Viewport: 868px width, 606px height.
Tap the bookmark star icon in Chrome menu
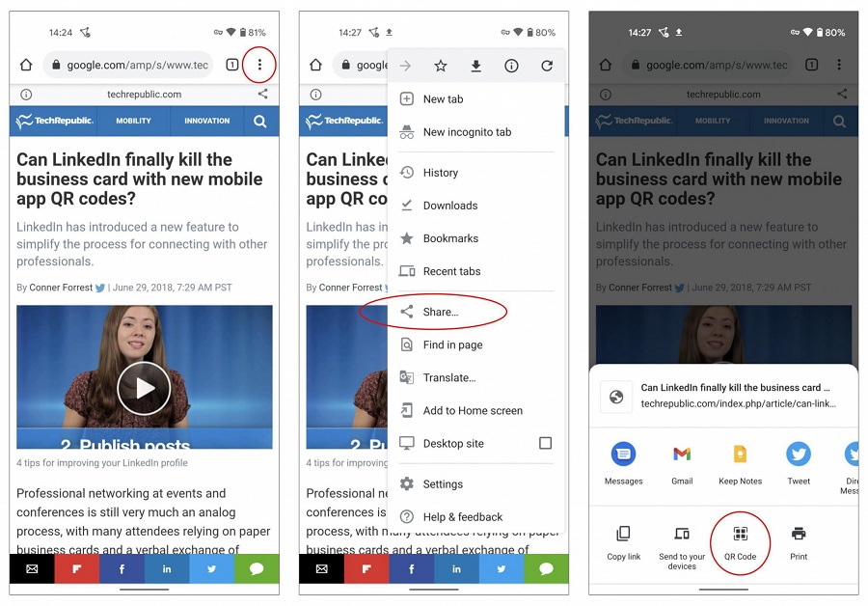click(441, 66)
